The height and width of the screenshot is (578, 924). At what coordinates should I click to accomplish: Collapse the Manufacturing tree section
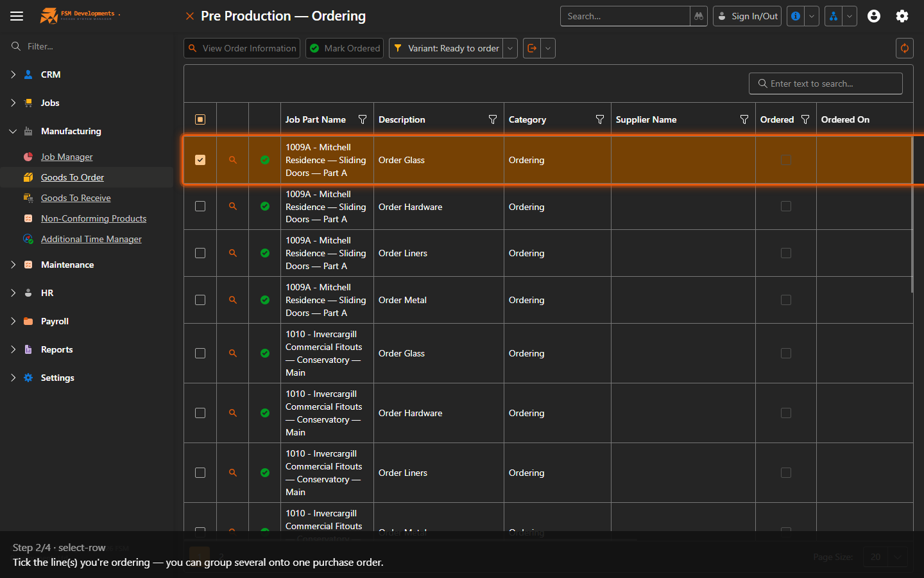[x=13, y=131]
